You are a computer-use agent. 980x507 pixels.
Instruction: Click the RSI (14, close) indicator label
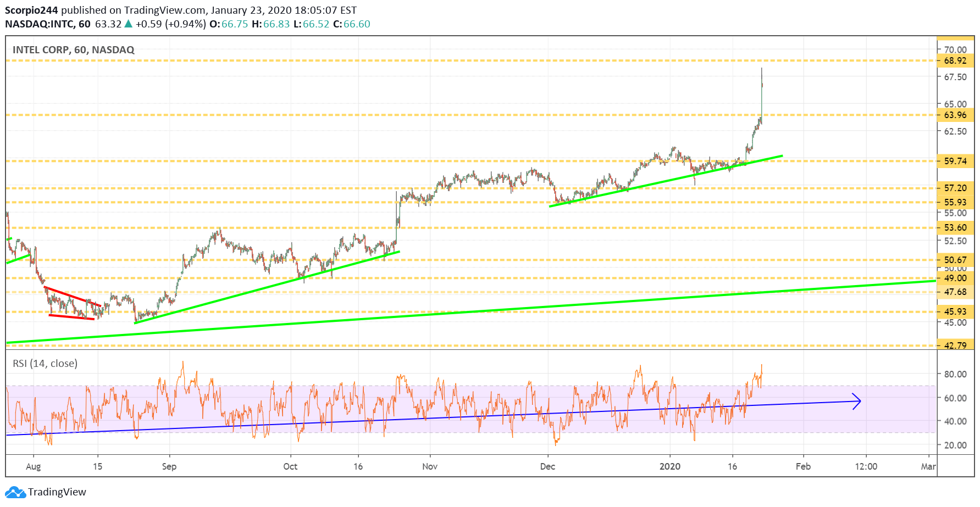45,364
